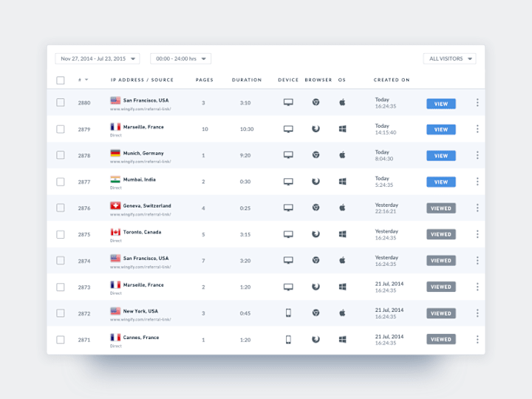This screenshot has height=399, width=532.
Task: Check the box for visitor 2874
Action: (x=61, y=260)
